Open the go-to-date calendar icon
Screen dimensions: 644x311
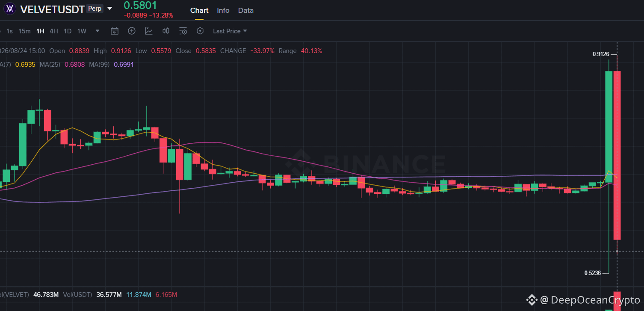click(114, 31)
